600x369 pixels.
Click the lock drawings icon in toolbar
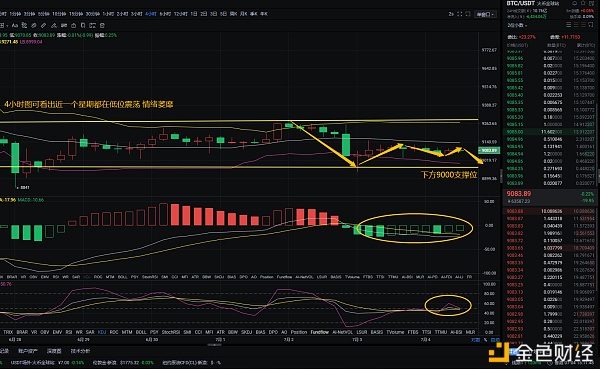[x=73, y=26]
